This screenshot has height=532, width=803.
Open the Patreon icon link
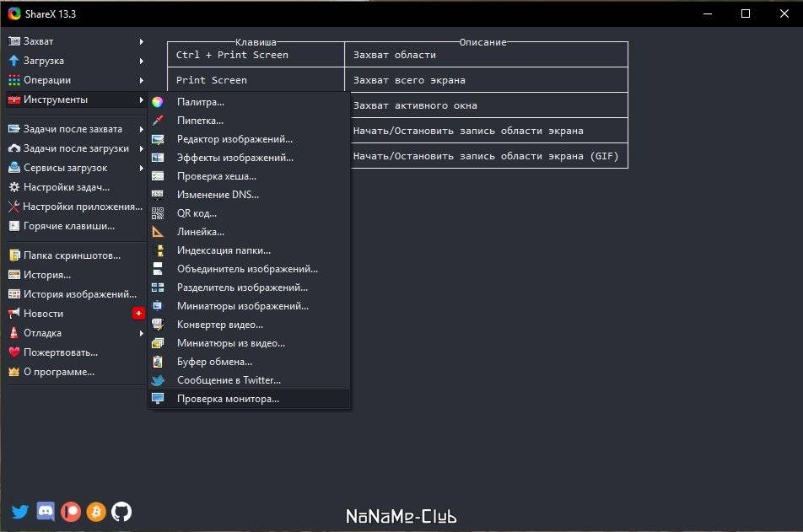click(71, 512)
